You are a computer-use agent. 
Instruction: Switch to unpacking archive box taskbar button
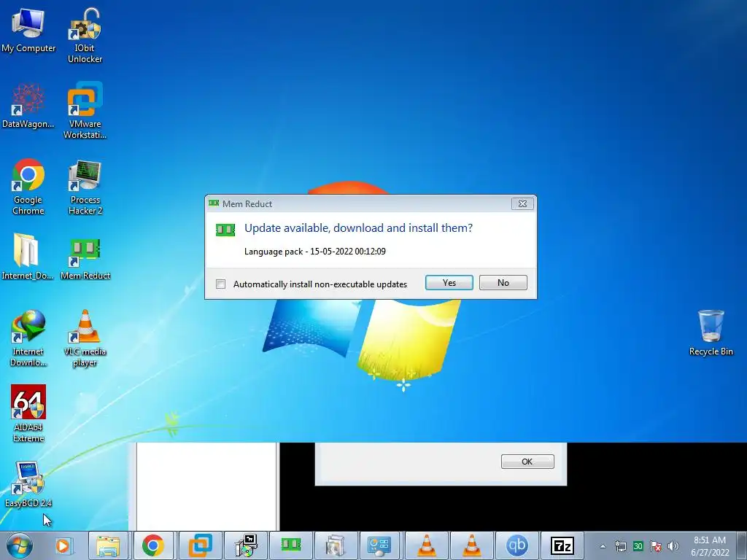tap(336, 545)
